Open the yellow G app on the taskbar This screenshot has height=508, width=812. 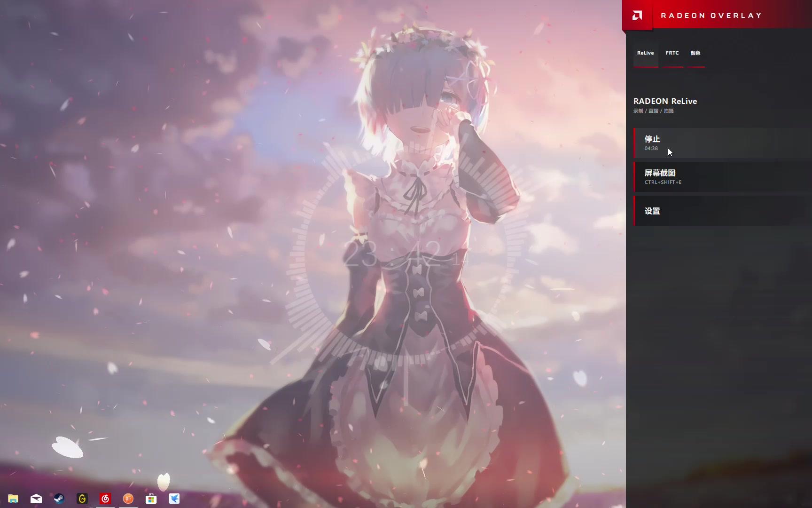pyautogui.click(x=82, y=499)
